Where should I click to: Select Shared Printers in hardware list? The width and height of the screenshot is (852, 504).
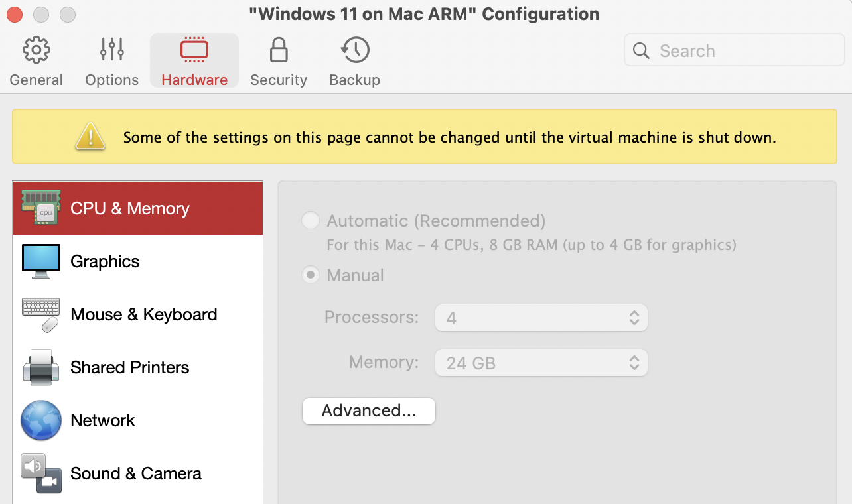[138, 367]
